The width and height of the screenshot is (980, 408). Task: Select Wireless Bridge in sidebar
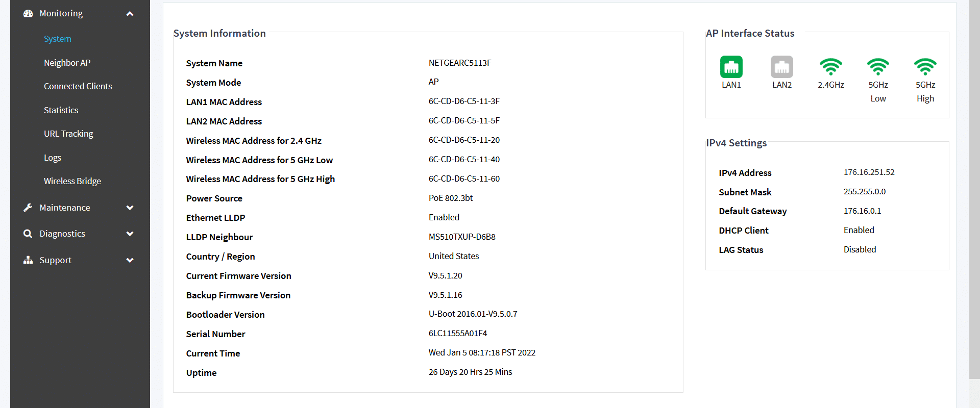tap(72, 181)
